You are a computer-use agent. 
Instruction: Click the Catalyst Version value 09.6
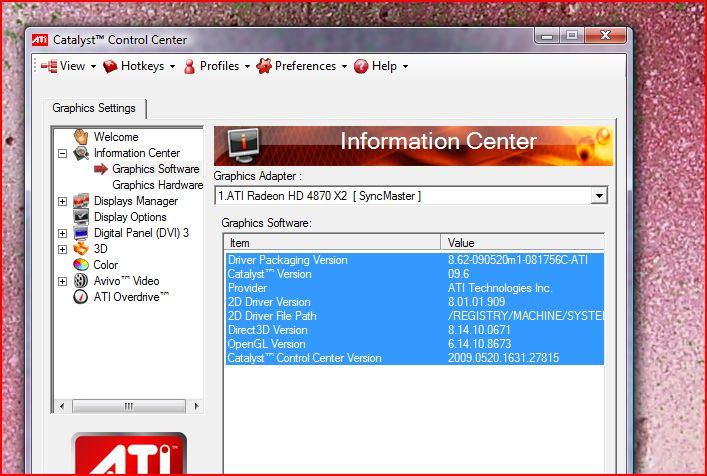tap(458, 274)
